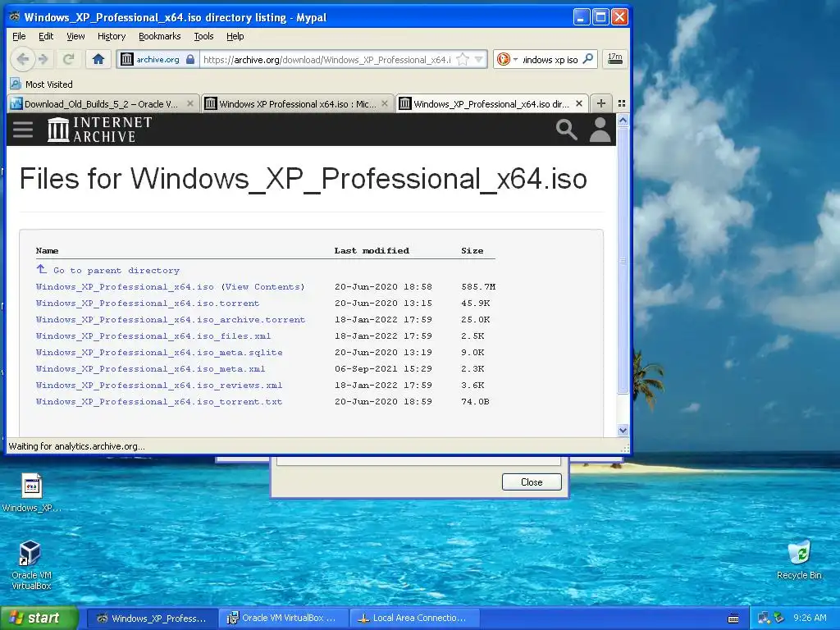Select the Windows_XP desktop file icon

click(x=31, y=493)
